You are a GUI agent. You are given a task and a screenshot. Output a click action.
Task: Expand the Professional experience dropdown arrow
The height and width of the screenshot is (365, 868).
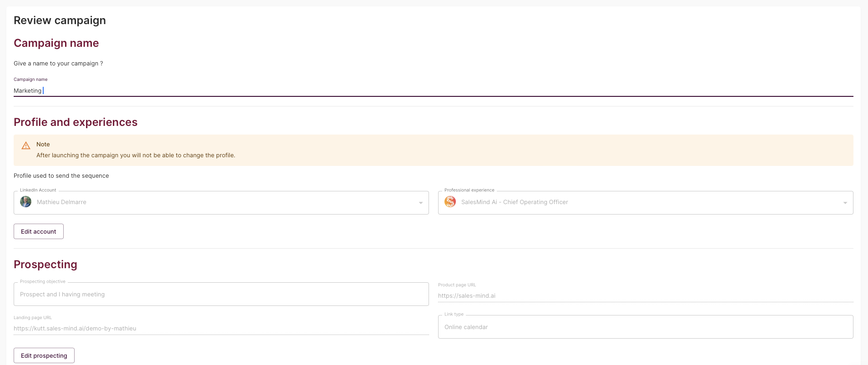[845, 203]
